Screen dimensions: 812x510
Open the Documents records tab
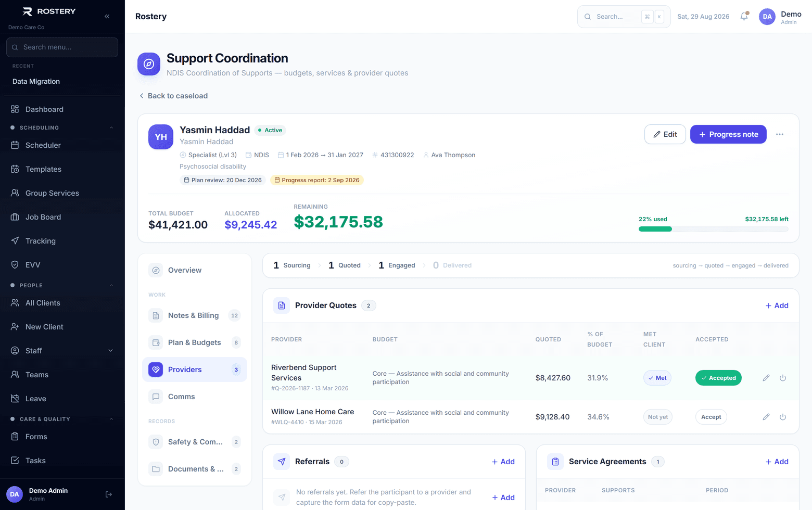[x=195, y=469]
